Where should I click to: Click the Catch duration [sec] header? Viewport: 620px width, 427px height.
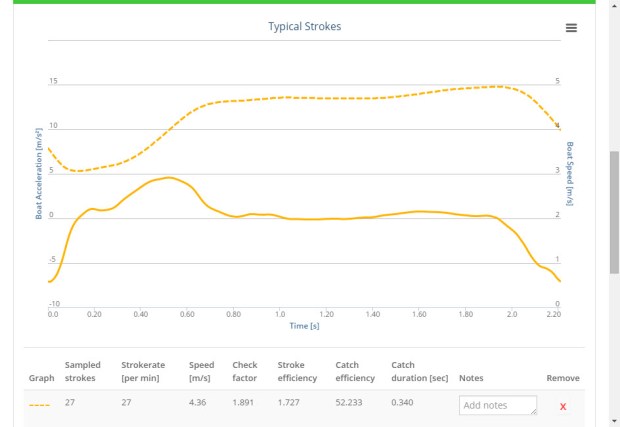416,372
